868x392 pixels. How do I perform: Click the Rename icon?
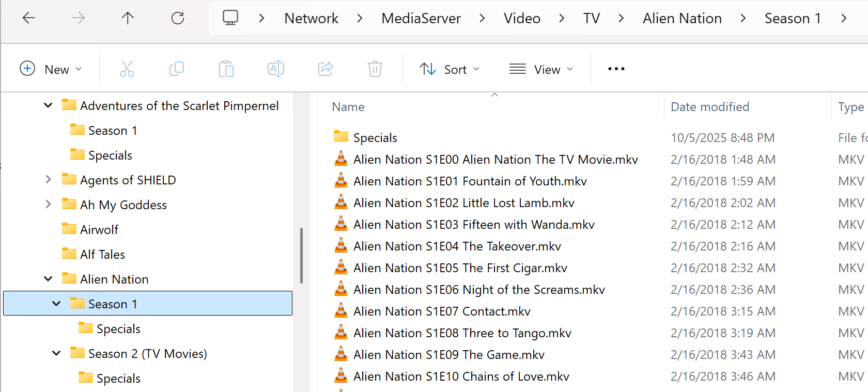point(275,69)
